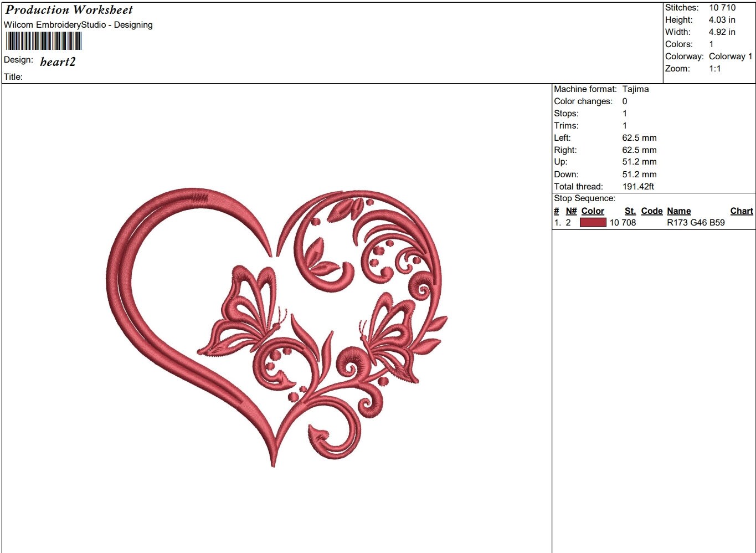Image resolution: width=756 pixels, height=553 pixels.
Task: Click the 'Color changes:' label
Action: coord(583,101)
